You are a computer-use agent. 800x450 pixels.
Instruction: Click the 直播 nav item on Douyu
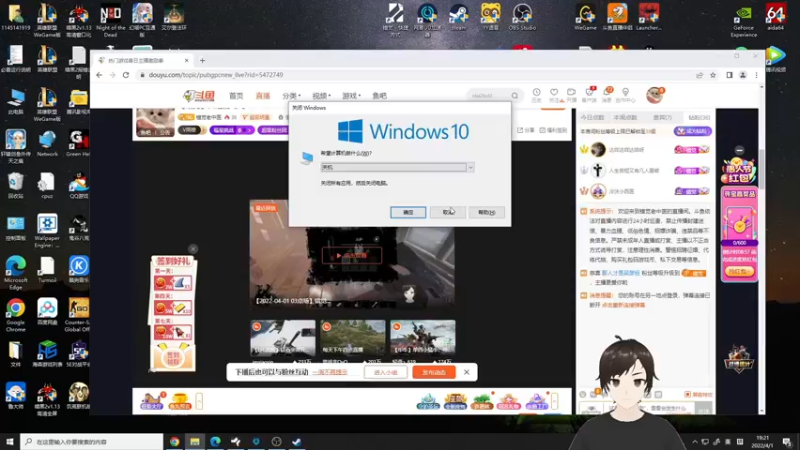[263, 95]
